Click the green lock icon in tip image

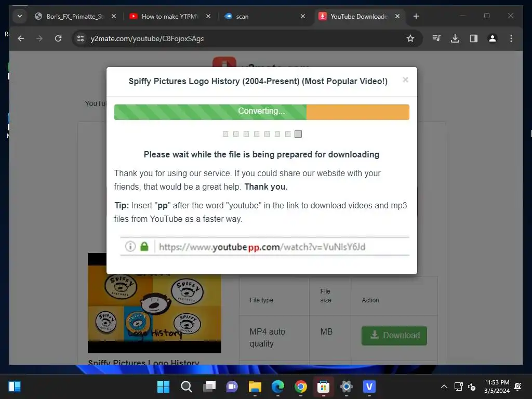(144, 246)
